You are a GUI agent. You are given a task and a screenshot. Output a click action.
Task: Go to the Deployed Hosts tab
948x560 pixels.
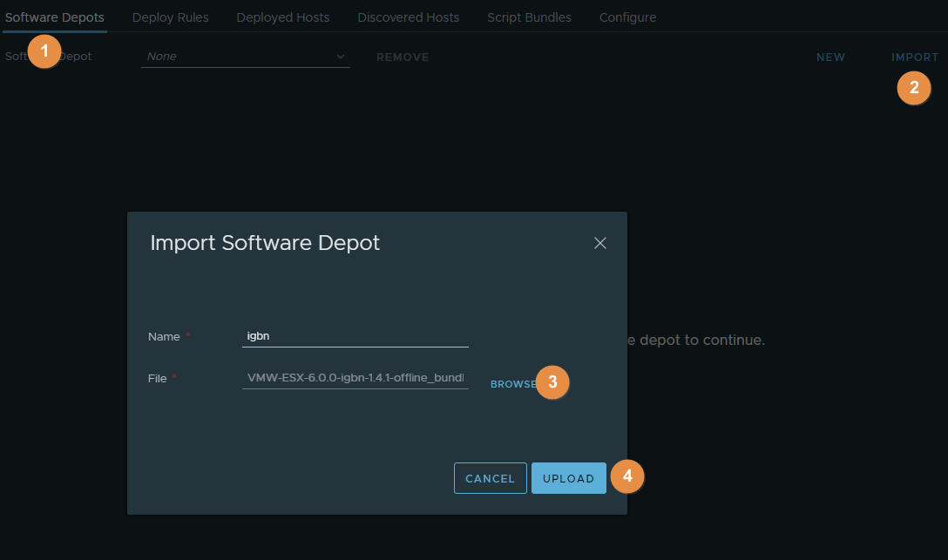pyautogui.click(x=283, y=17)
